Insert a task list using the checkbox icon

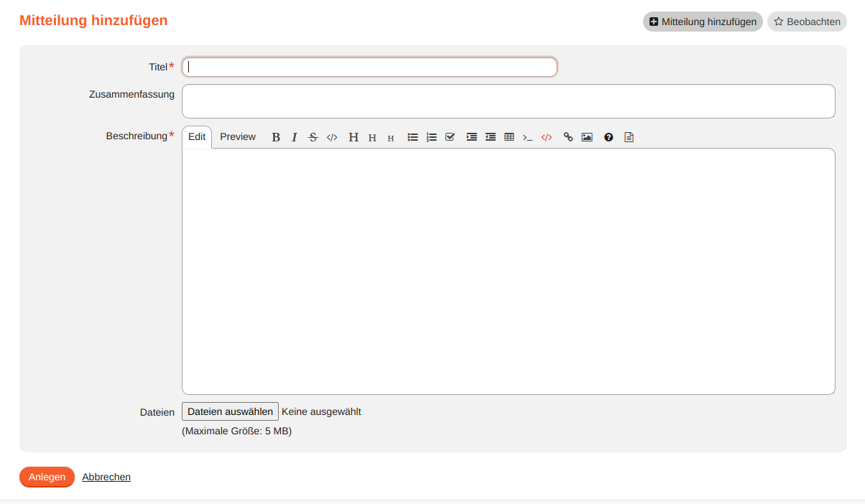450,137
